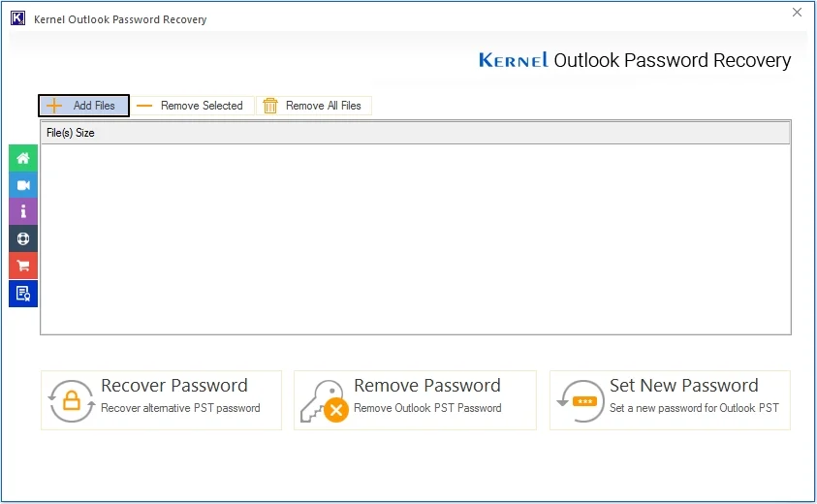Viewport: 817px width, 504px height.
Task: Click the File(s) Size column header
Action: (415, 133)
